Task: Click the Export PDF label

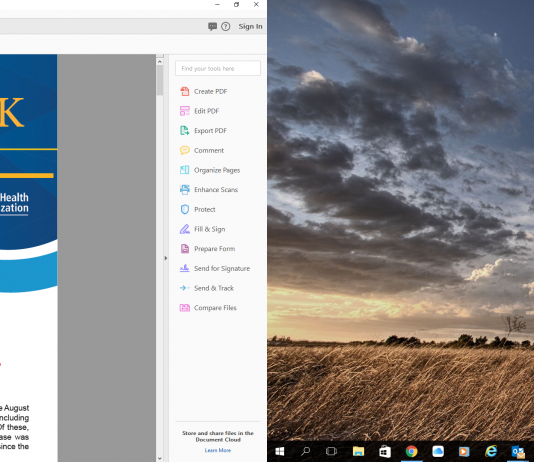Action: (210, 131)
